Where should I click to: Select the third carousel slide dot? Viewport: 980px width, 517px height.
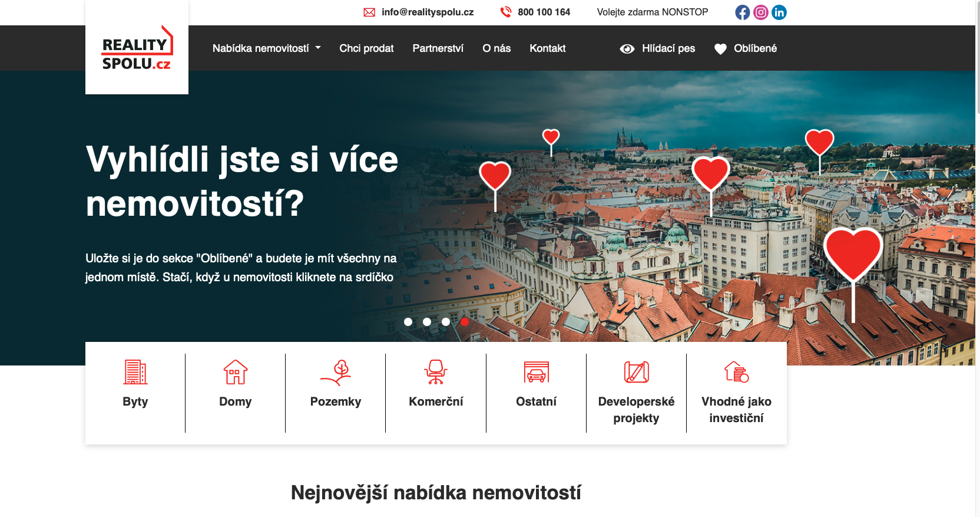pyautogui.click(x=446, y=322)
